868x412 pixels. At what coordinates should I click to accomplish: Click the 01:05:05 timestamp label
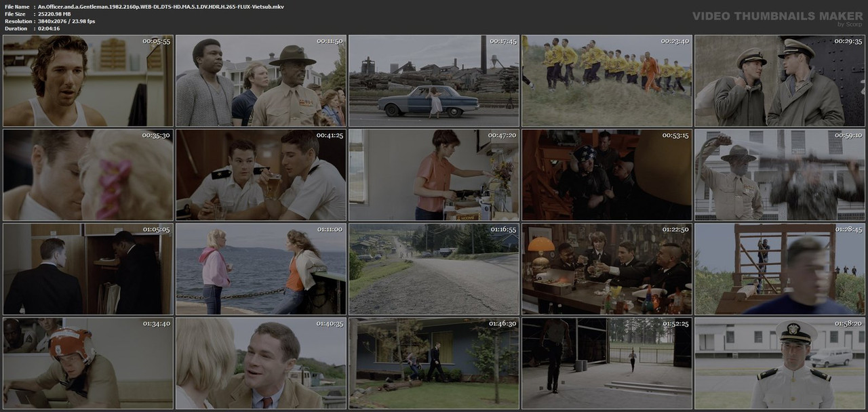pyautogui.click(x=156, y=230)
